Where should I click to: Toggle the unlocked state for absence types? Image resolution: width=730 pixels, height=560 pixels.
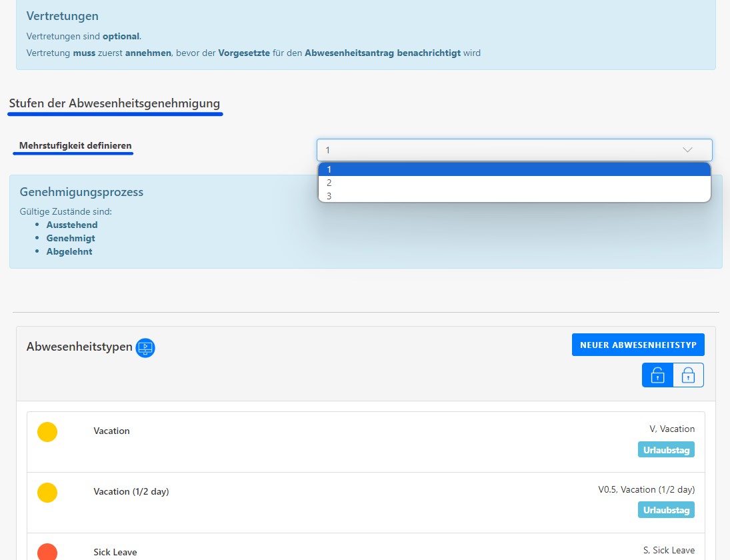[656, 375]
